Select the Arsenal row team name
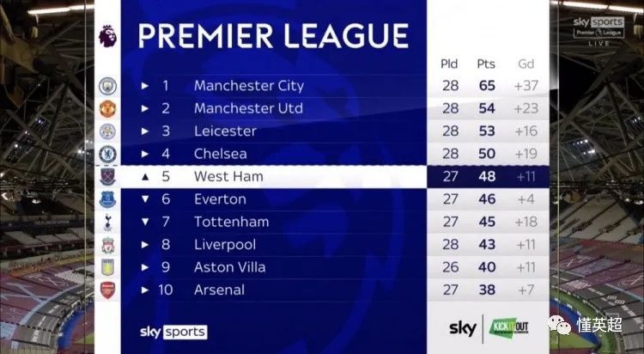The width and height of the screenshot is (644, 354). click(x=219, y=290)
